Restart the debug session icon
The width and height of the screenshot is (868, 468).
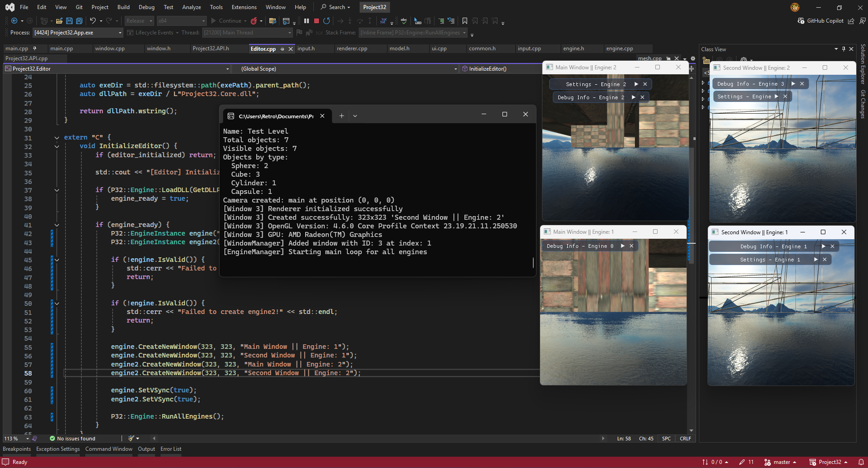pyautogui.click(x=327, y=21)
